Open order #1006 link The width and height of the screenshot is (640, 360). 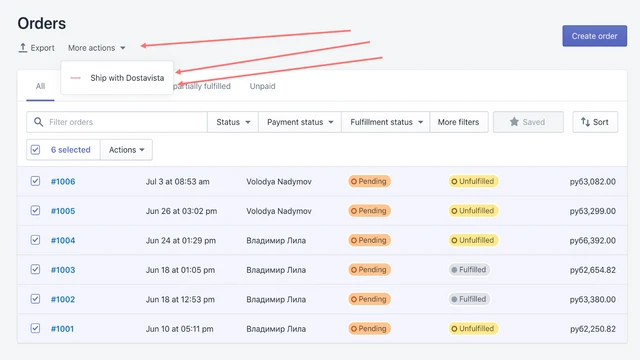tap(63, 182)
